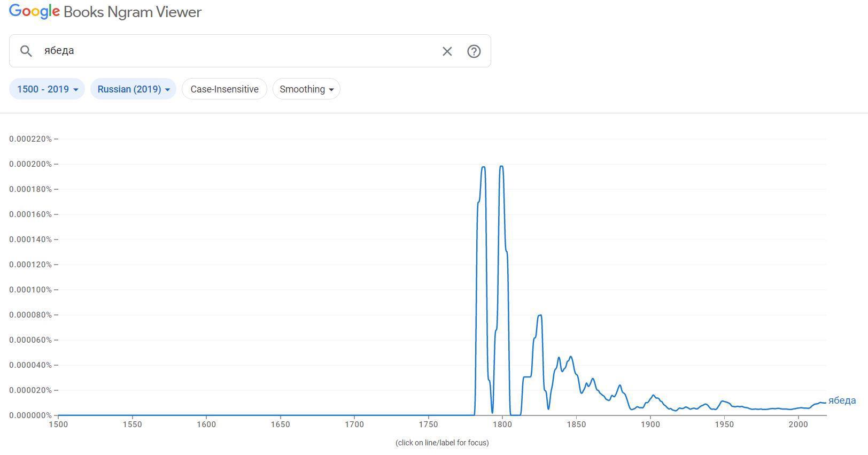Viewport: 868px width, 455px height.
Task: Expand the Russian (2019) corpus dropdown
Action: pyautogui.click(x=133, y=89)
